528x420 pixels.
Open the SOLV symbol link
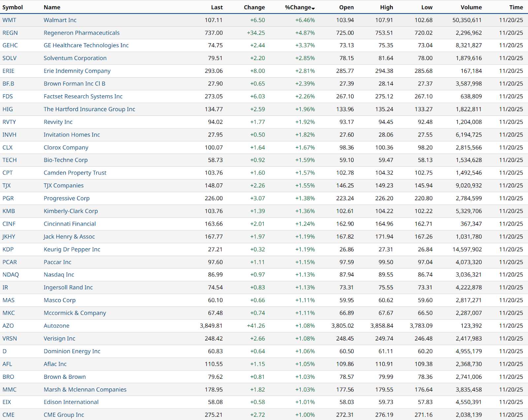pyautogui.click(x=10, y=58)
